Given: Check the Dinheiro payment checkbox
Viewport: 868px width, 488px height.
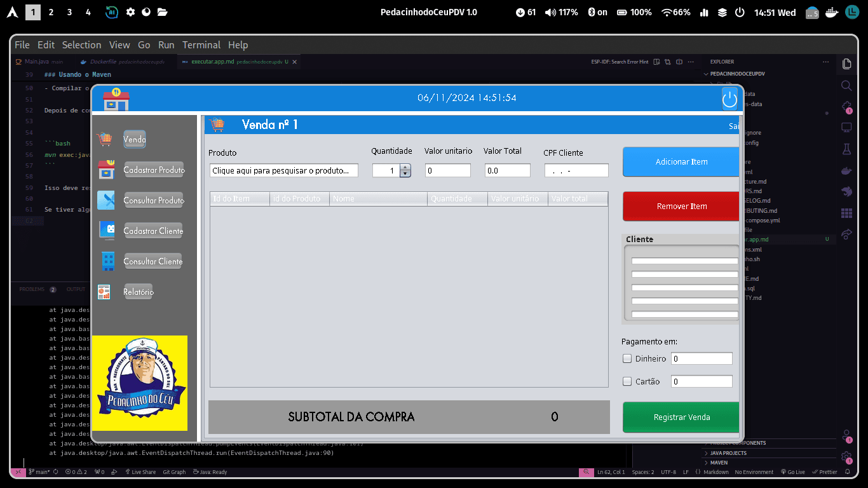Looking at the screenshot, I should click(627, 358).
